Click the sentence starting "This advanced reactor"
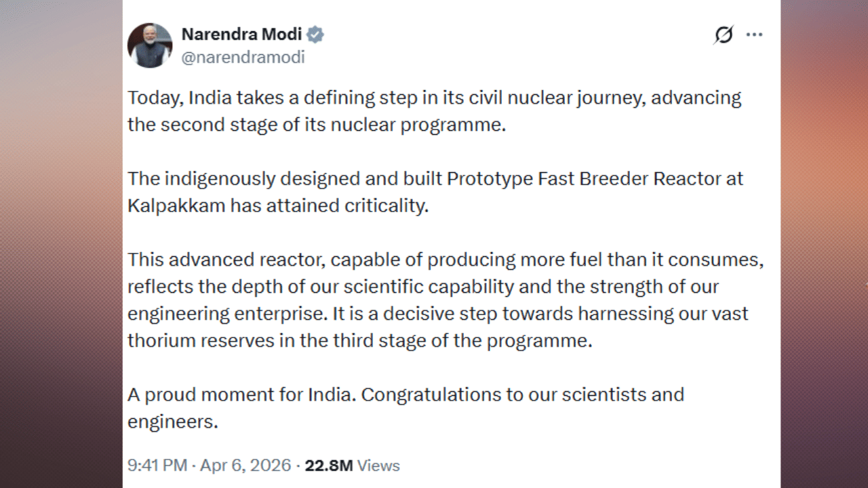 (x=445, y=260)
